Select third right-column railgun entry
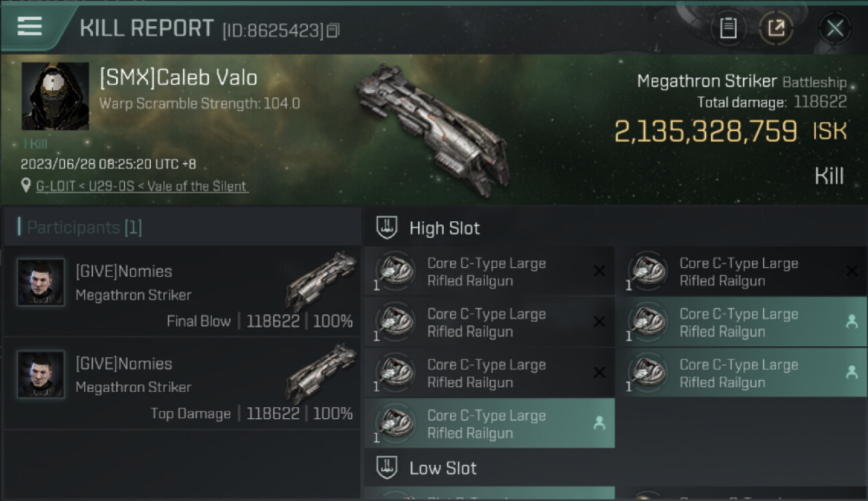The width and height of the screenshot is (868, 501). point(742,373)
